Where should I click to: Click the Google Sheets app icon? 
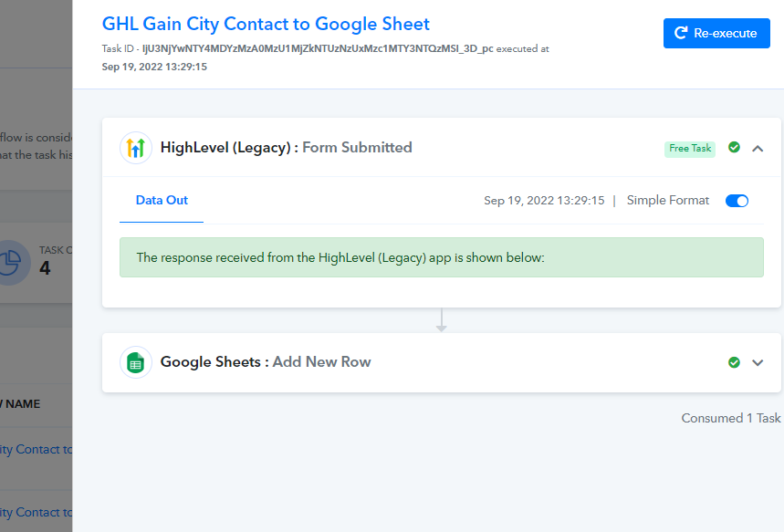point(136,362)
